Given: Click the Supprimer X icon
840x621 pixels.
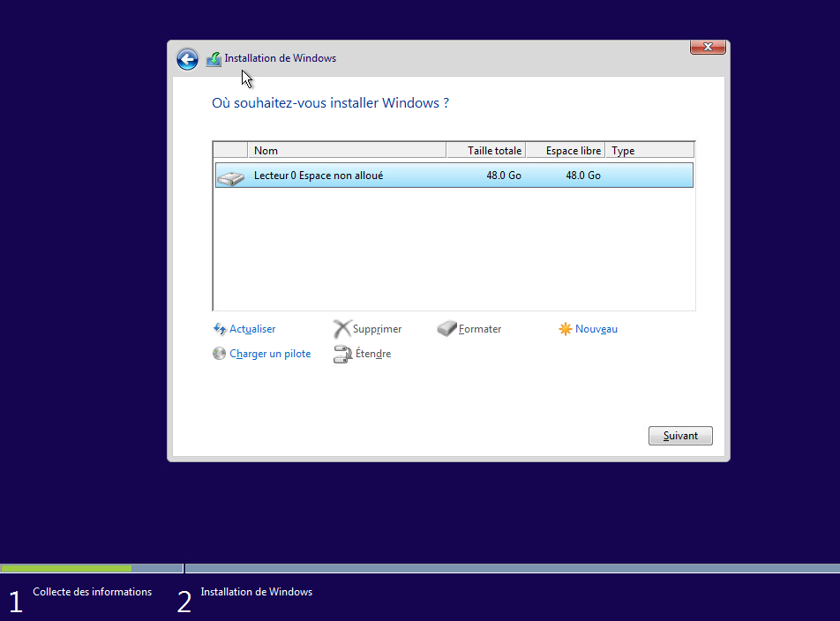Looking at the screenshot, I should pyautogui.click(x=341, y=329).
